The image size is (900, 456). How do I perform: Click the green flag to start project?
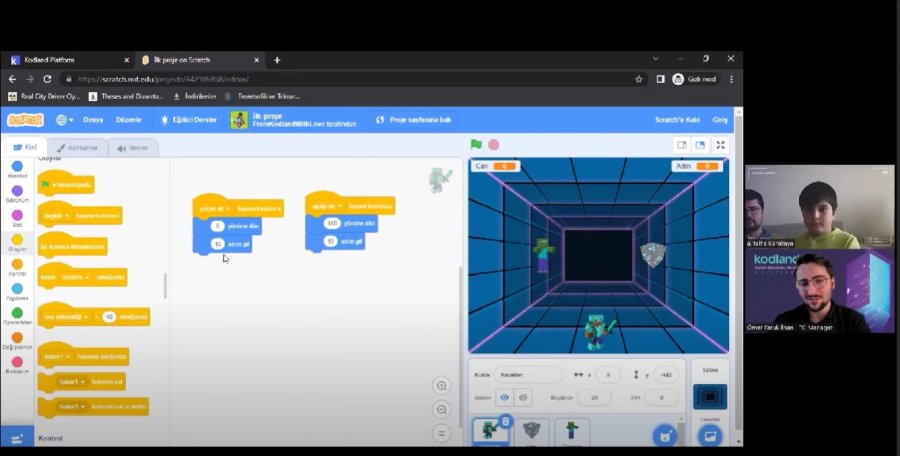click(476, 145)
